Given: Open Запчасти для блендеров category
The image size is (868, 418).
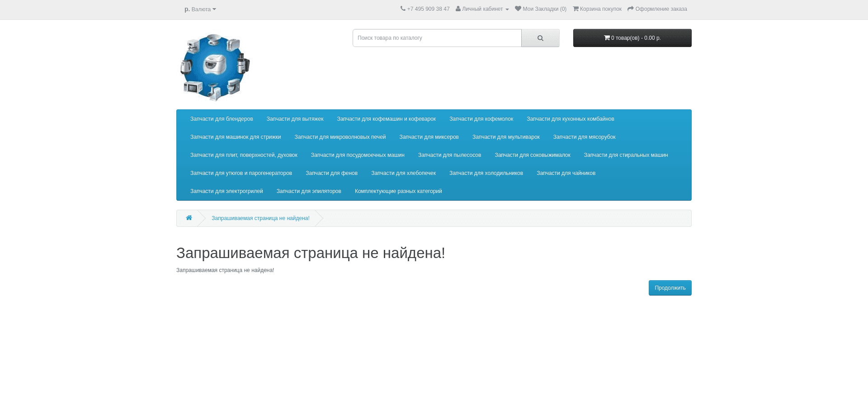Looking at the screenshot, I should tap(221, 118).
